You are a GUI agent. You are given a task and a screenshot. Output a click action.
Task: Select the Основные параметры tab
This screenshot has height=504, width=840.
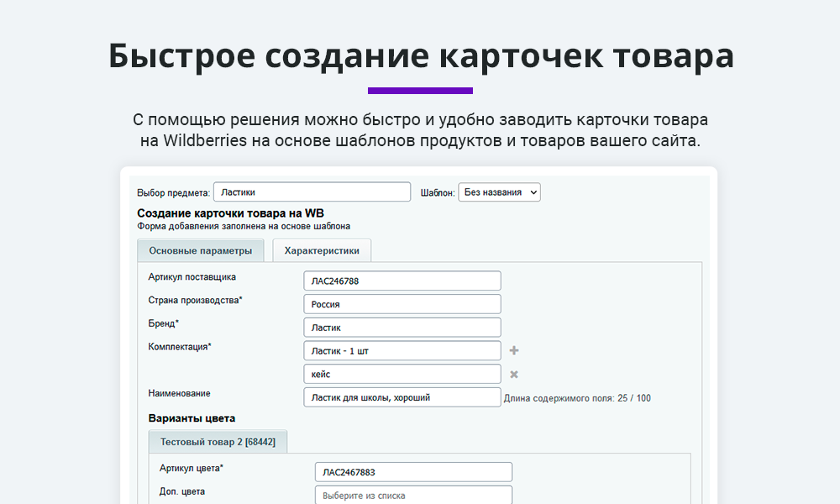pos(200,250)
